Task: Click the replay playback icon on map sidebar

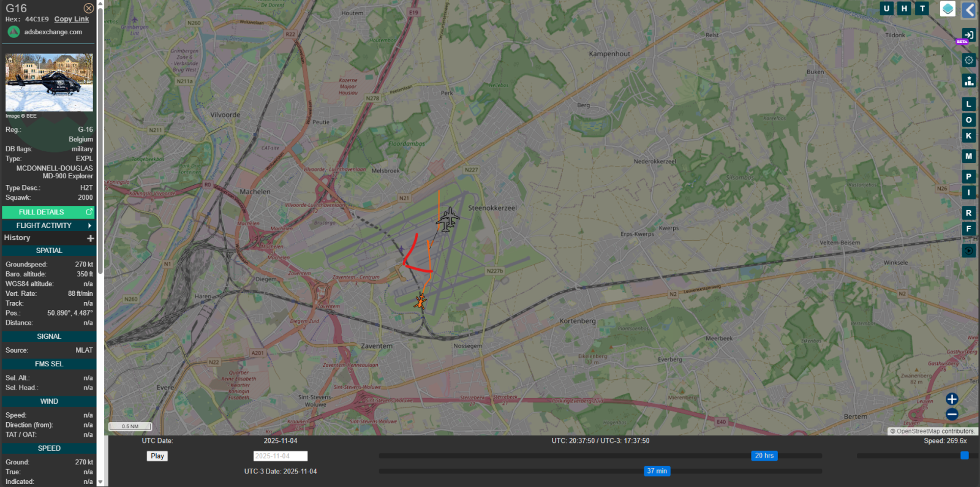Action: coord(968,250)
